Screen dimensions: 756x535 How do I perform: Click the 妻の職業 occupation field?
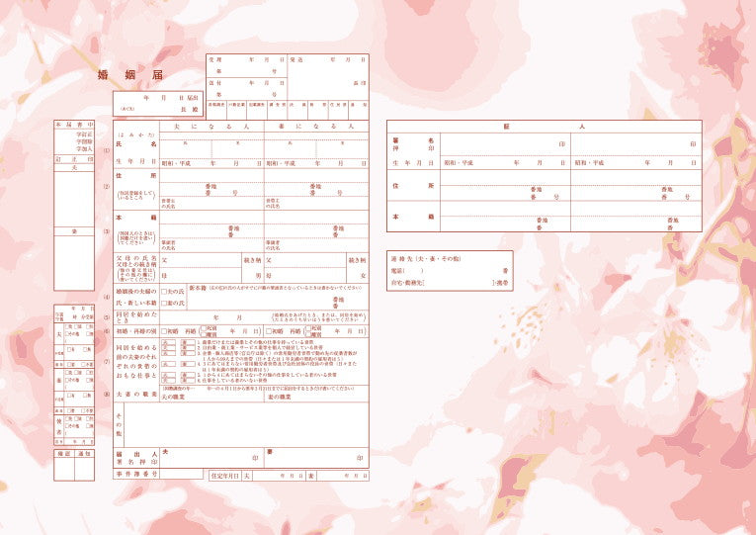[316, 400]
